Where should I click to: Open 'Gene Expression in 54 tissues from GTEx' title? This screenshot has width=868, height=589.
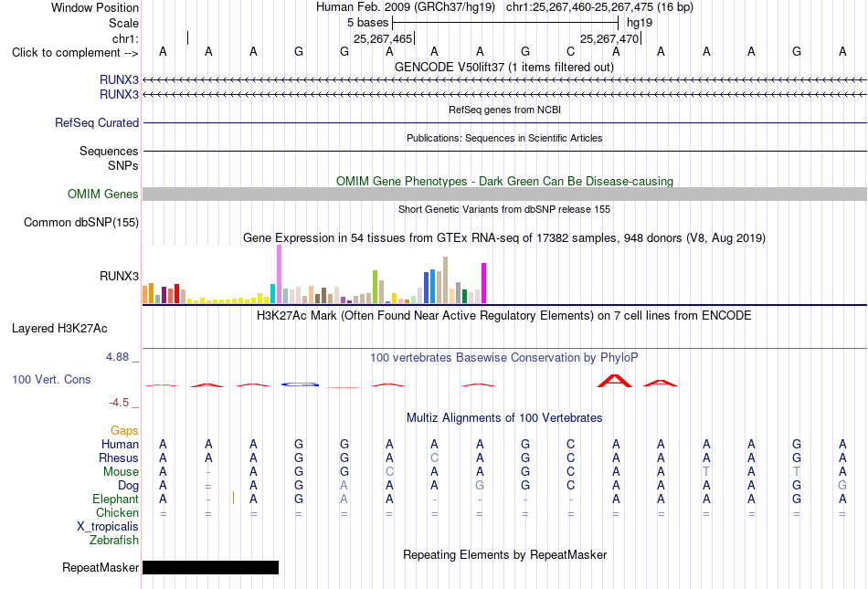pos(504,237)
